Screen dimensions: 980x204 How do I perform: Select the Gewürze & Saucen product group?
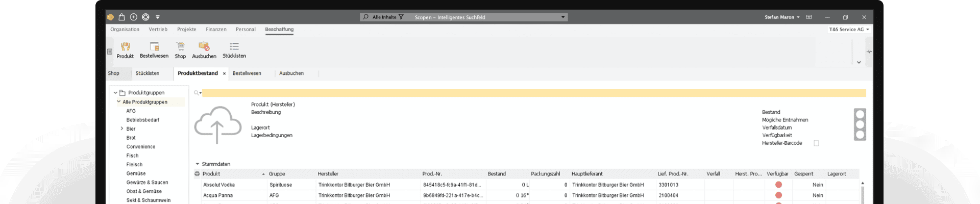tap(147, 182)
